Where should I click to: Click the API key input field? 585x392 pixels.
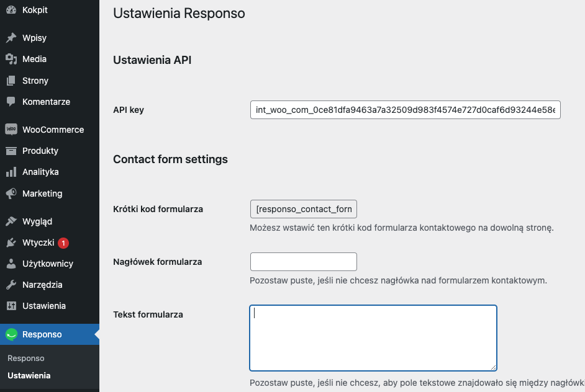point(405,110)
